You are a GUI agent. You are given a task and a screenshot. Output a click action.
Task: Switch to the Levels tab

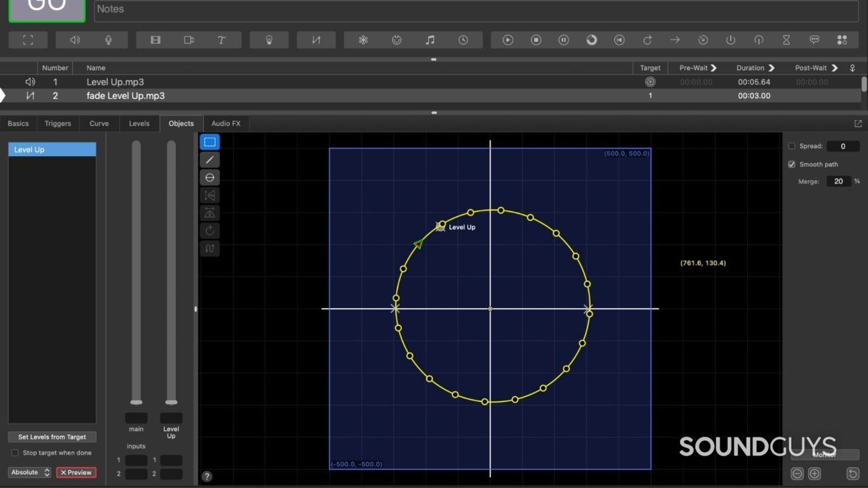pyautogui.click(x=139, y=124)
